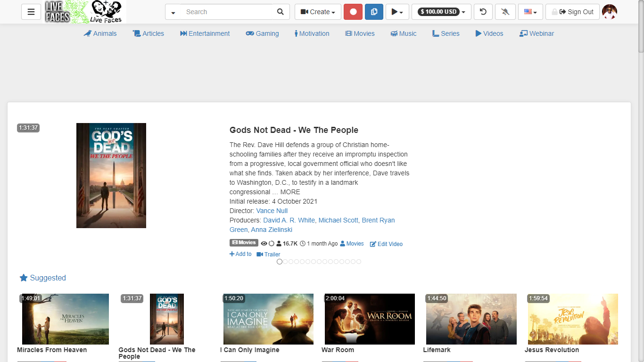Screen dimensions: 644x362
Task: Play the Trailer link
Action: (x=268, y=255)
